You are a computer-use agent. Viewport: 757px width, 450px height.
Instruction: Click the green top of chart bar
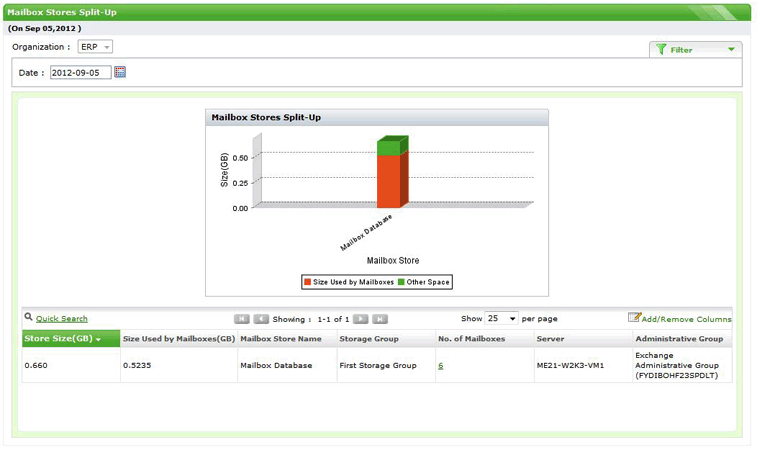[x=389, y=148]
